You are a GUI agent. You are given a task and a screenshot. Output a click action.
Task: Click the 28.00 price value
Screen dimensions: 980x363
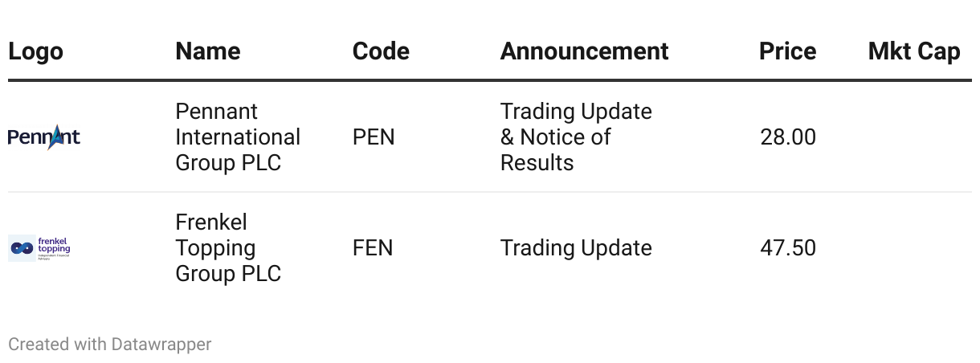tap(787, 137)
